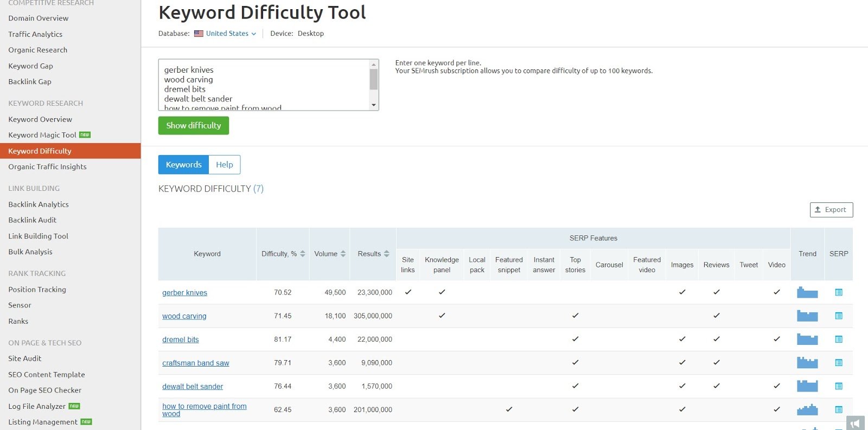Open Position Tracking in sidebar
The height and width of the screenshot is (430, 868).
pos(37,290)
